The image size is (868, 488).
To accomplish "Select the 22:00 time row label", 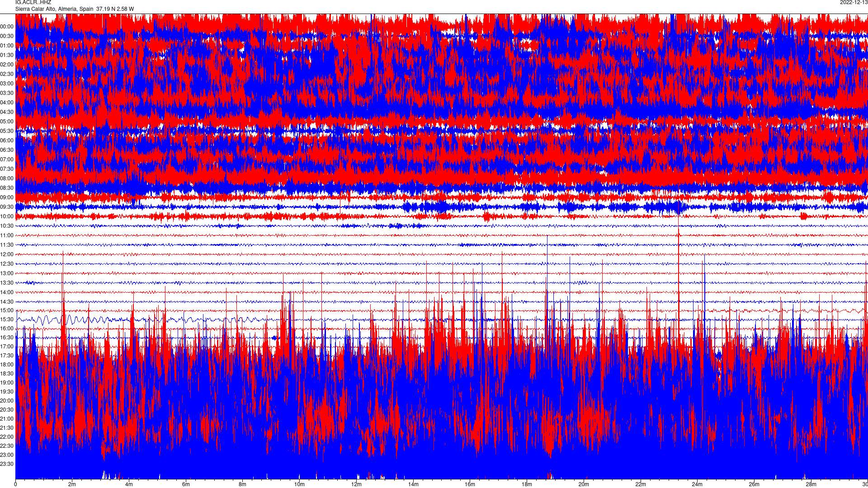I will pyautogui.click(x=7, y=437).
